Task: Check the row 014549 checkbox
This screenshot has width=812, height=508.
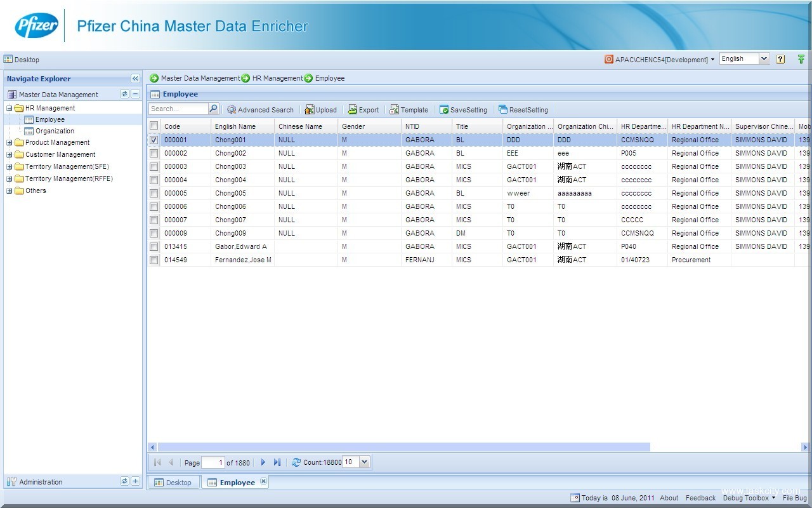Action: click(154, 260)
